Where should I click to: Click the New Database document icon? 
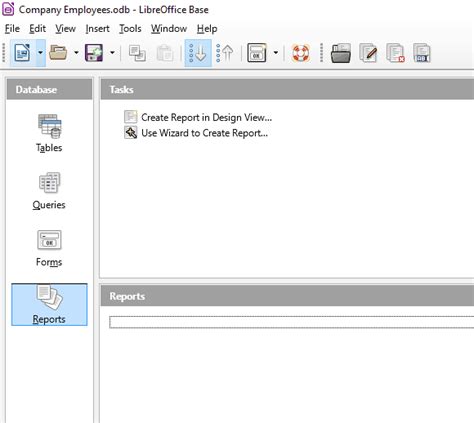coord(22,53)
